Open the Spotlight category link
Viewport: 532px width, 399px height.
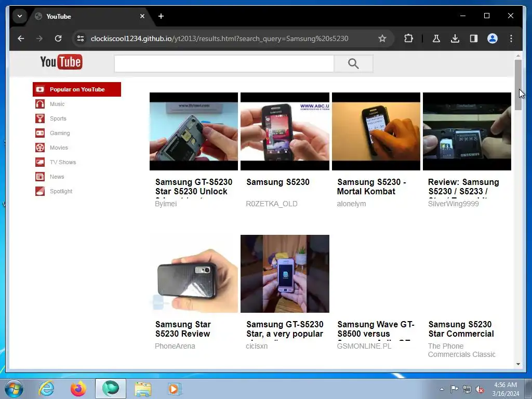pos(61,191)
